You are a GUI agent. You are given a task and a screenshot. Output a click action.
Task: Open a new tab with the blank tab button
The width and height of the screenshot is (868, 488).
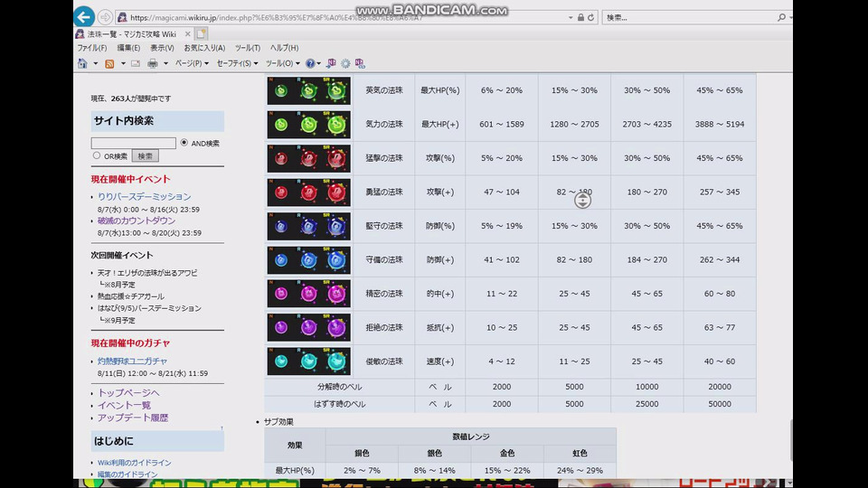click(x=202, y=33)
